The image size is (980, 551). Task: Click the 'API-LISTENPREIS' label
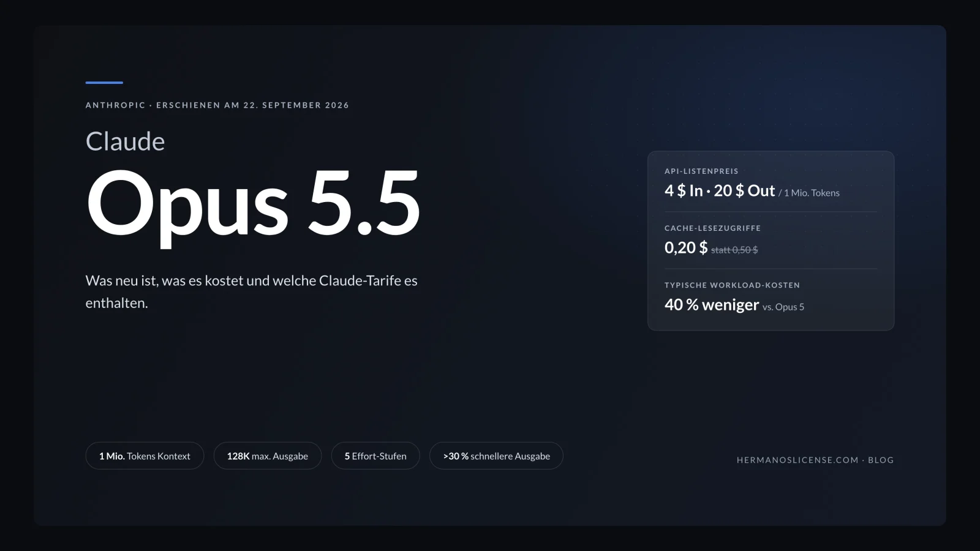coord(701,171)
